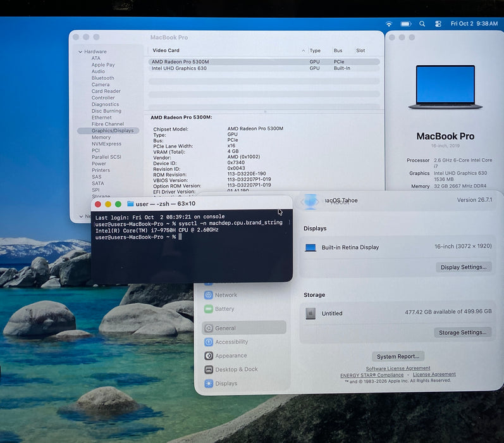Open the Wi-Fi status menu
This screenshot has width=504, height=443.
[389, 24]
